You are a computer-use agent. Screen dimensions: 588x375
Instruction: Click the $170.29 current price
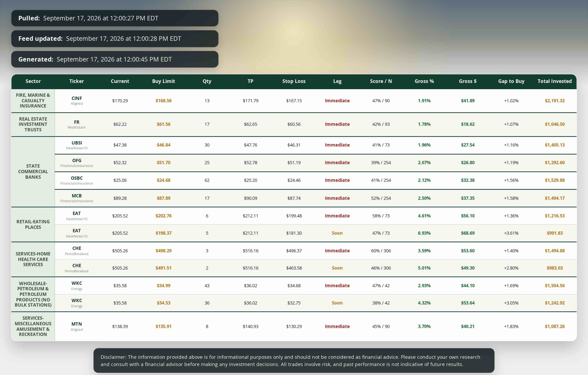[120, 101]
